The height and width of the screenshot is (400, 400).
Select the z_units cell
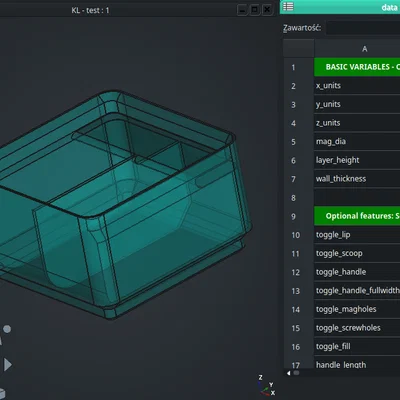(357, 123)
